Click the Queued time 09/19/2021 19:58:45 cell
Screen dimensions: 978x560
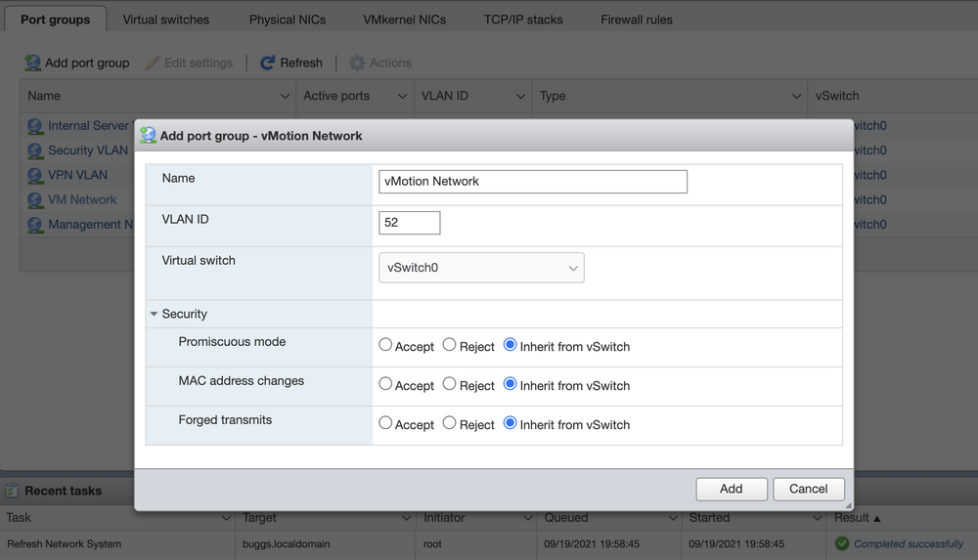592,543
